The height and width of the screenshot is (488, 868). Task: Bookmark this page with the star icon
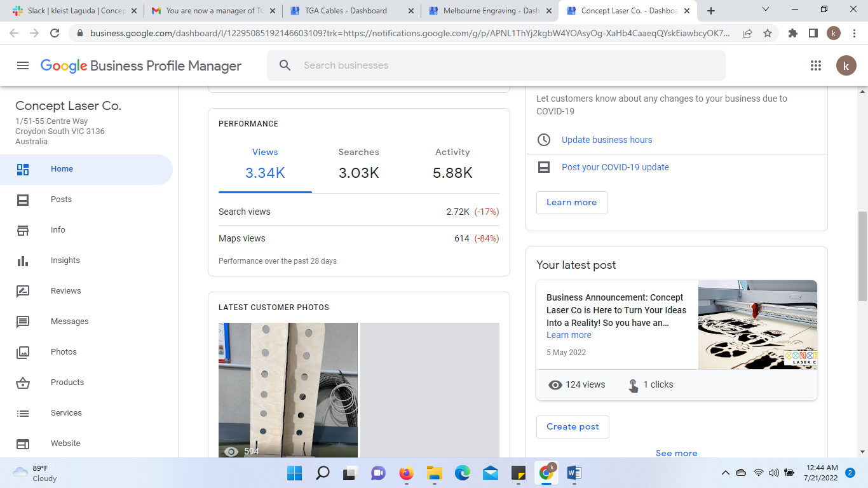point(768,33)
